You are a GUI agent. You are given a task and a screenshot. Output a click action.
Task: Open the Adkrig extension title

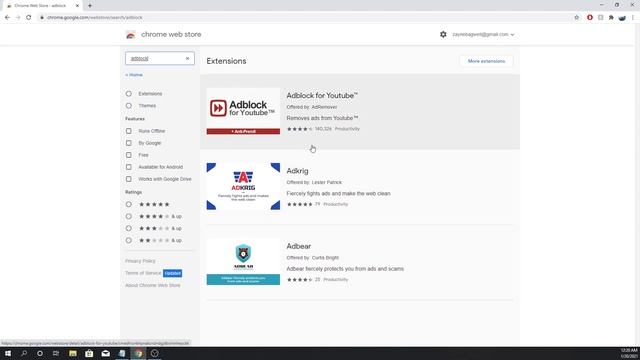[x=297, y=171]
